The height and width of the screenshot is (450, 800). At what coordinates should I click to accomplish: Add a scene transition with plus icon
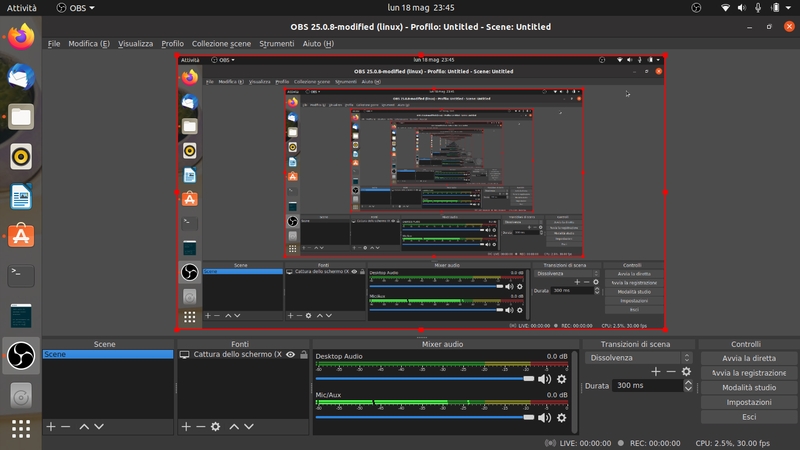click(x=656, y=372)
